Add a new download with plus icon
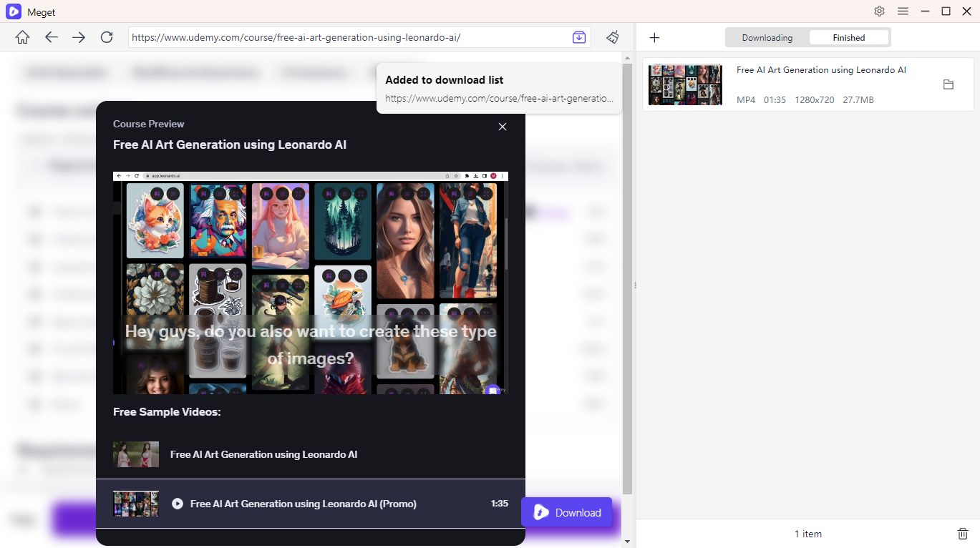980x548 pixels. coord(654,38)
